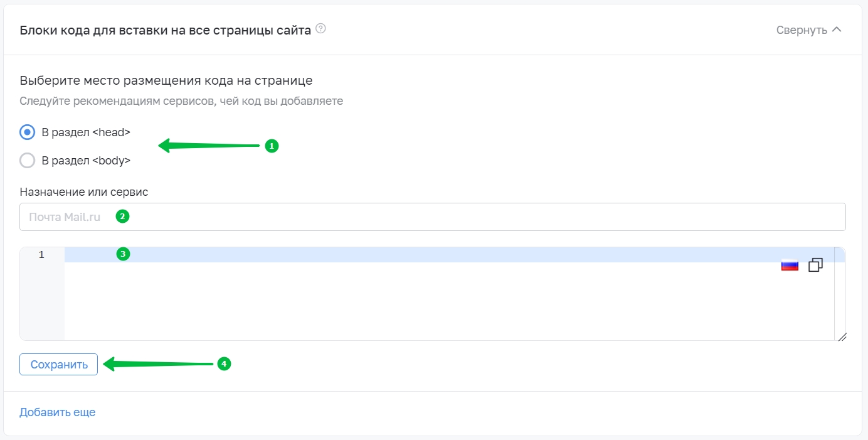Click the resize handle at the editor corner
The image size is (868, 440).
click(842, 336)
